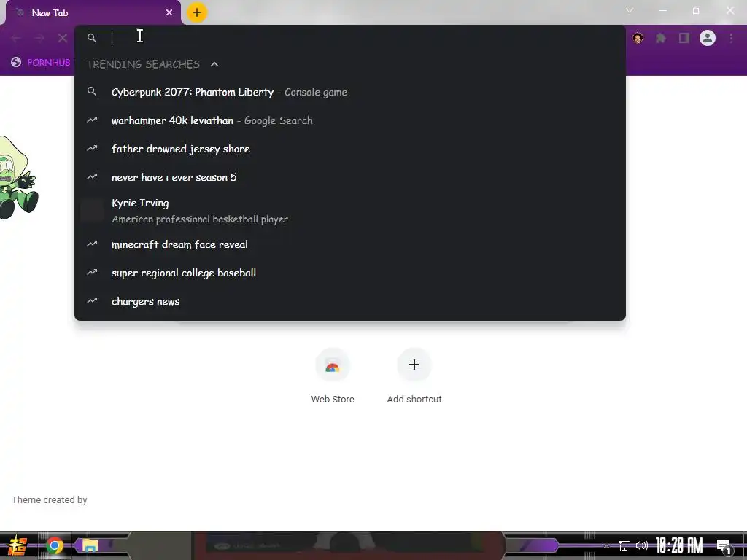Click the extension avatar icon in toolbar
The height and width of the screenshot is (560, 747).
click(x=638, y=38)
